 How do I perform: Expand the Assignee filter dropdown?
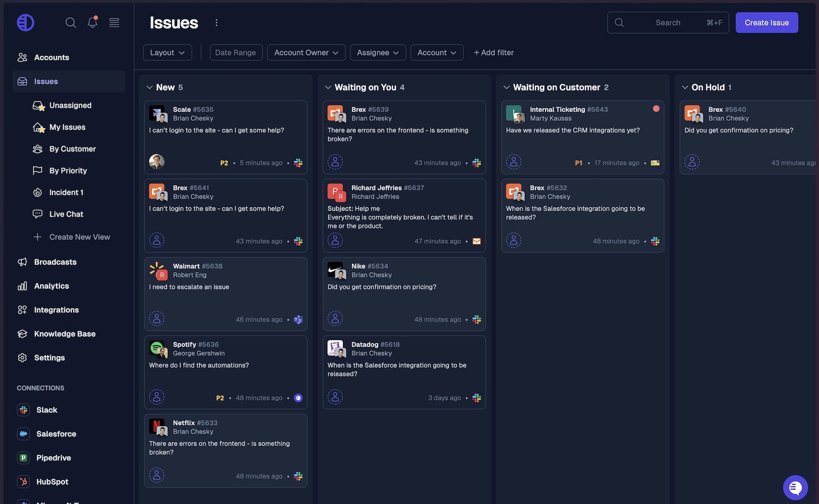377,53
